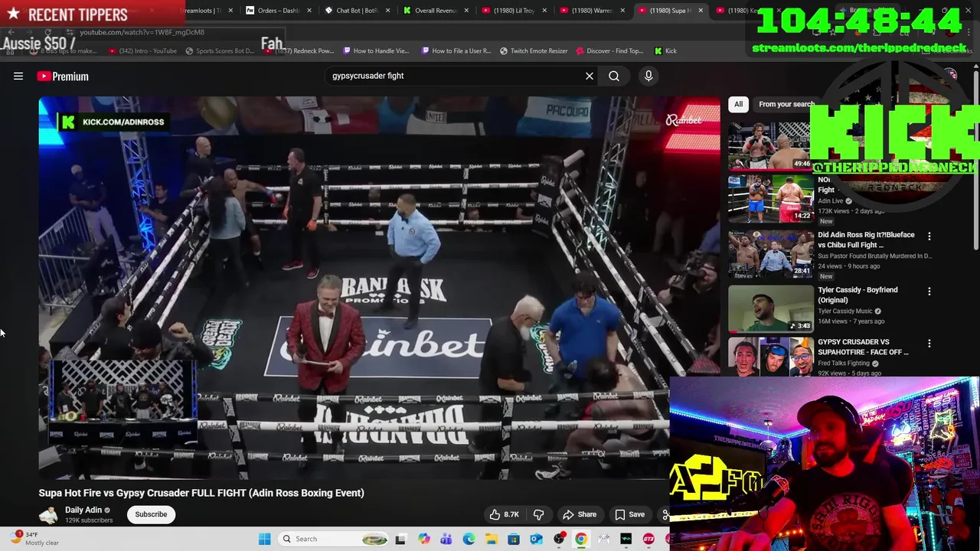Open Twitch Emote Resizer bookmark
Image resolution: width=980 pixels, height=551 pixels.
534,51
